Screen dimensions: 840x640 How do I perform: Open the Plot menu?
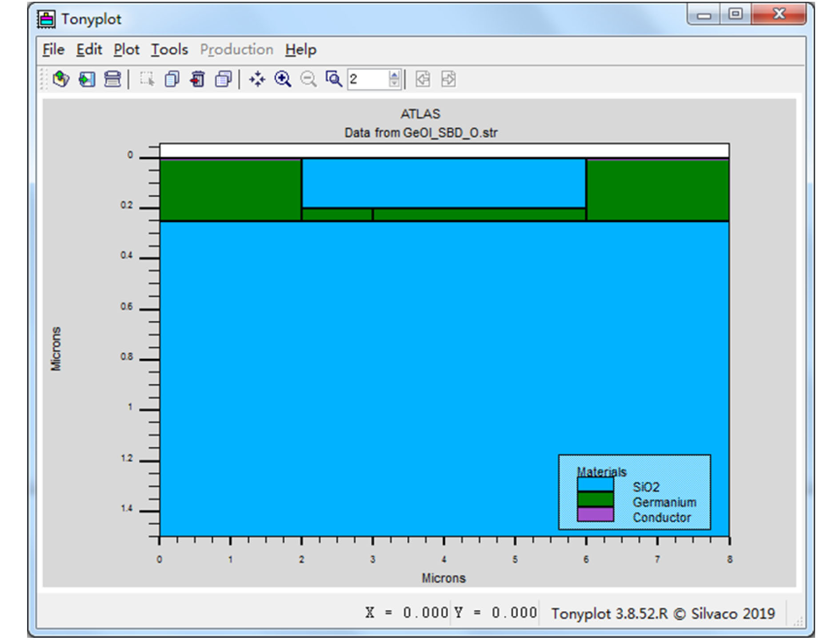(126, 49)
